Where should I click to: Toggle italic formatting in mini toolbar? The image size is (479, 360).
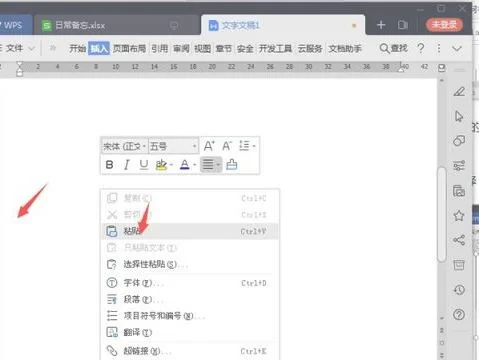click(126, 164)
